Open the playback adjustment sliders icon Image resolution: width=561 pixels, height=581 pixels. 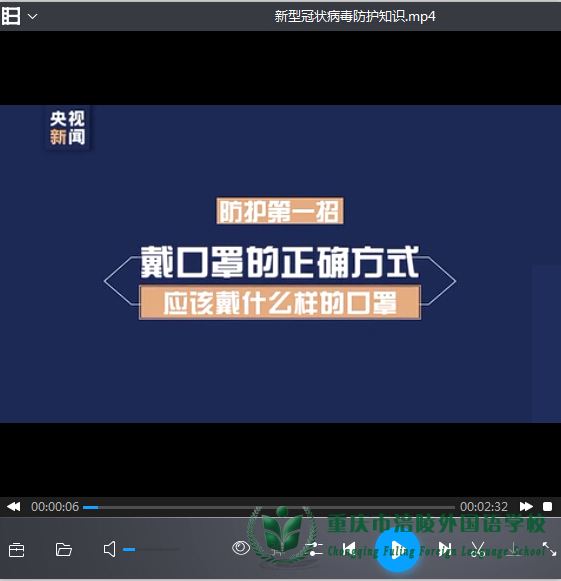(x=314, y=549)
